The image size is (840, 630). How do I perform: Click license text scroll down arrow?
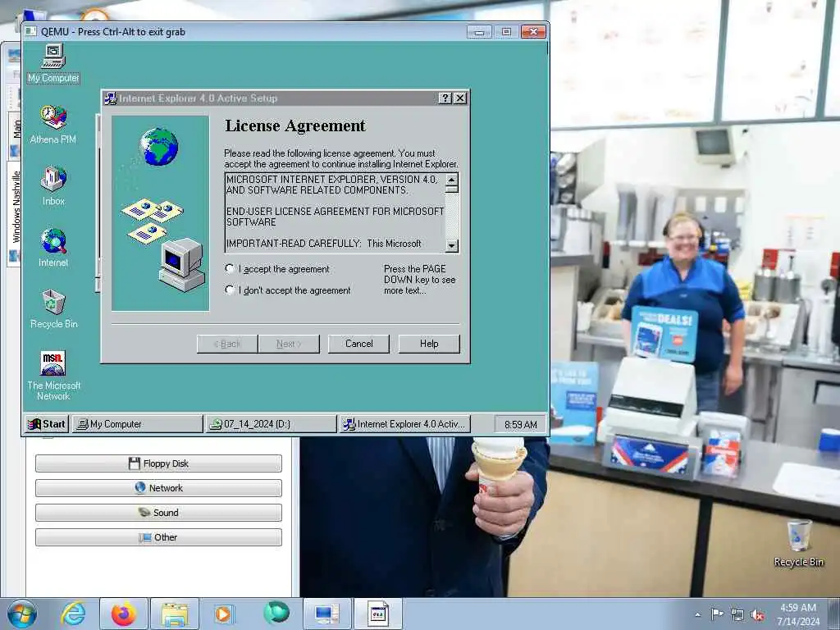click(452, 245)
